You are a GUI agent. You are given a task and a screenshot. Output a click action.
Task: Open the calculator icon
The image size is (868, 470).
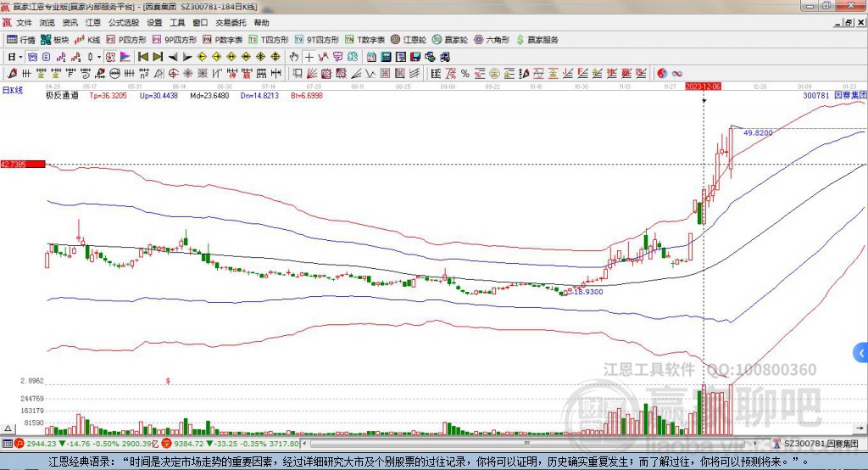(x=386, y=57)
